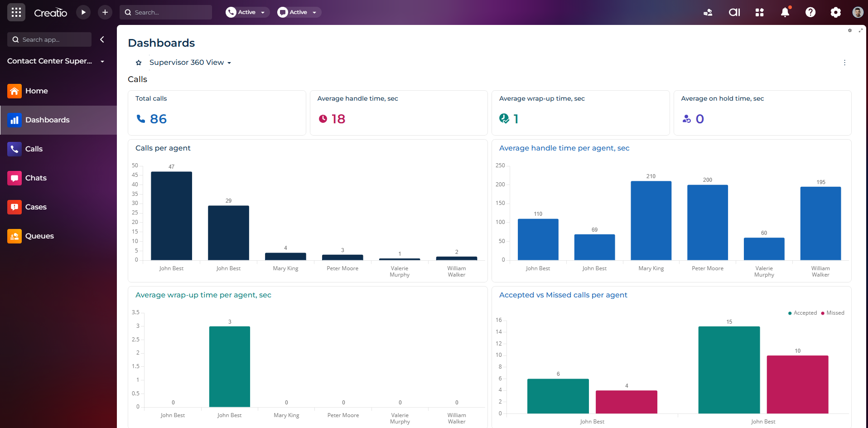This screenshot has width=868, height=428.
Task: Mark dashboard as favorite with star
Action: (139, 63)
